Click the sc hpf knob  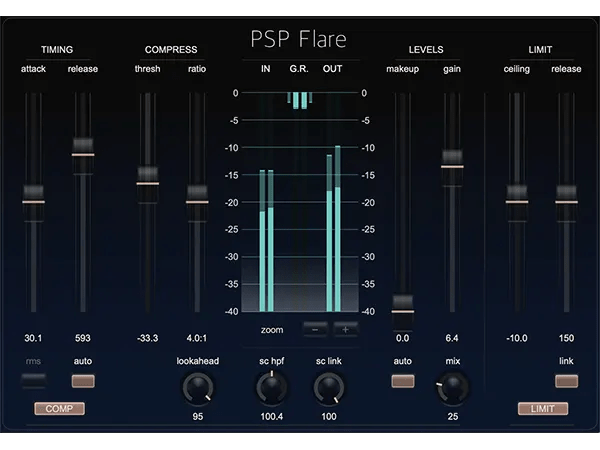[272, 388]
